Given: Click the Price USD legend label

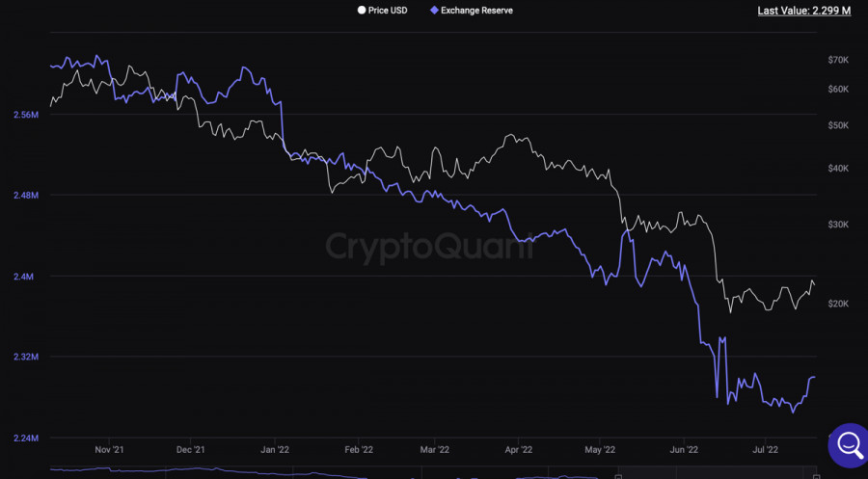Looking at the screenshot, I should [x=388, y=11].
